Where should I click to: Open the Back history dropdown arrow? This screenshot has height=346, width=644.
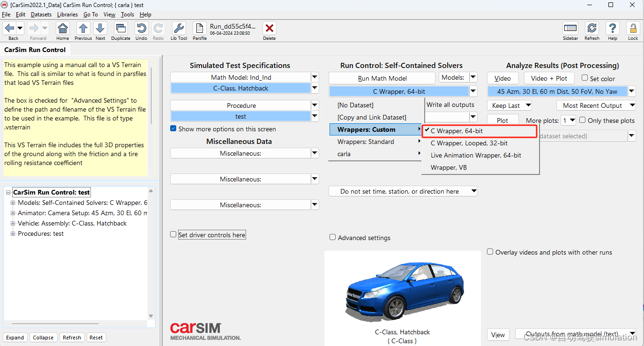pyautogui.click(x=20, y=28)
